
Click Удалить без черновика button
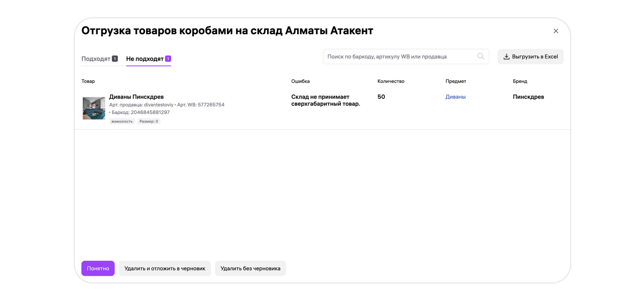click(x=250, y=268)
